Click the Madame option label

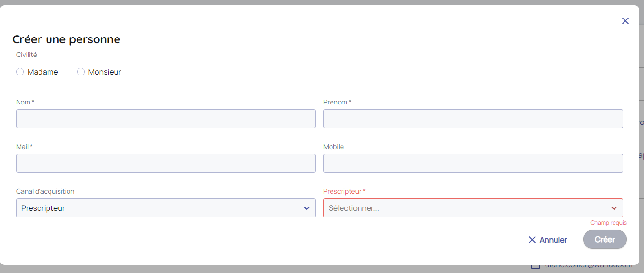pyautogui.click(x=43, y=72)
